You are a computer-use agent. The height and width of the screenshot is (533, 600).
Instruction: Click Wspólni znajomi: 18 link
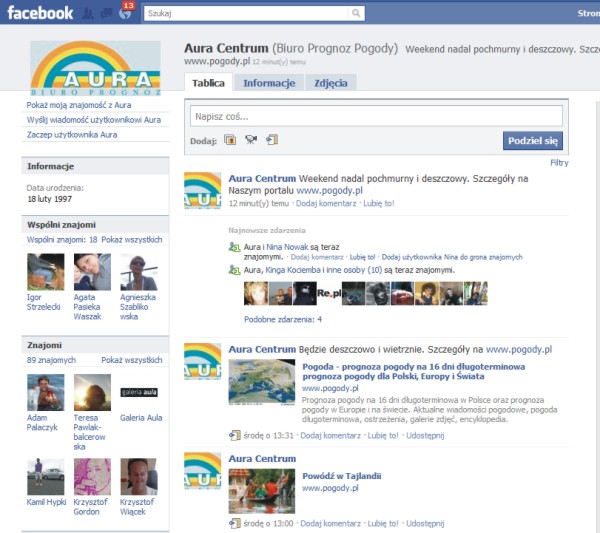62,240
